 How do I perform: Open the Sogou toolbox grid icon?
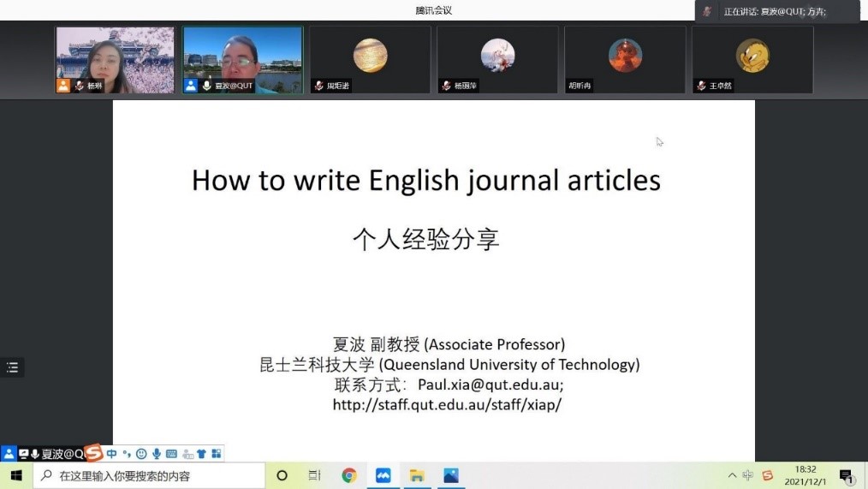(217, 454)
